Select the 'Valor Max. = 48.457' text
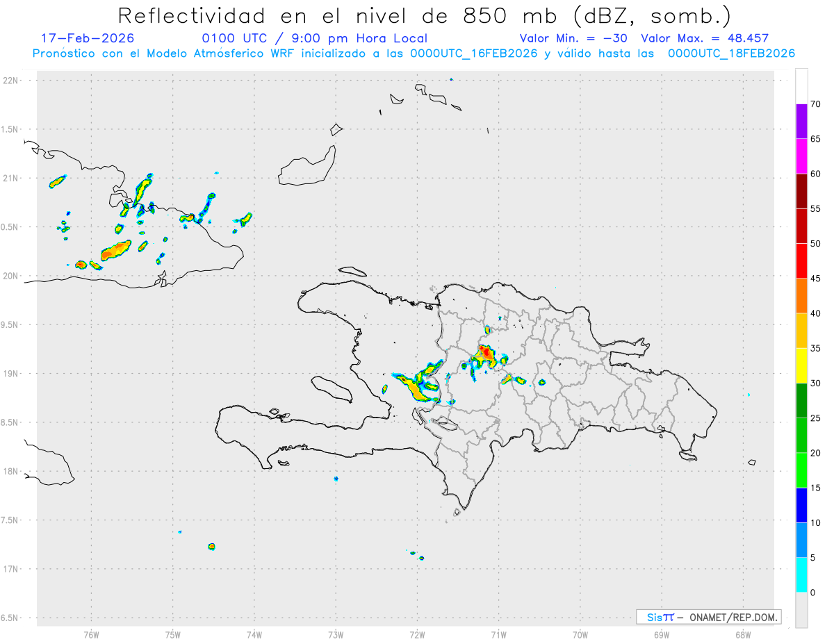834x644 pixels. 705,38
